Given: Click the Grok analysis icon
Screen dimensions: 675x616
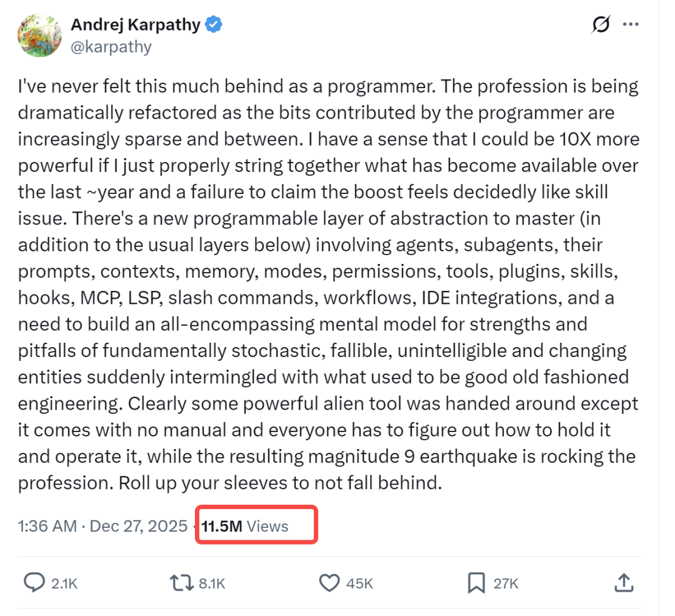Looking at the screenshot, I should coord(600,24).
